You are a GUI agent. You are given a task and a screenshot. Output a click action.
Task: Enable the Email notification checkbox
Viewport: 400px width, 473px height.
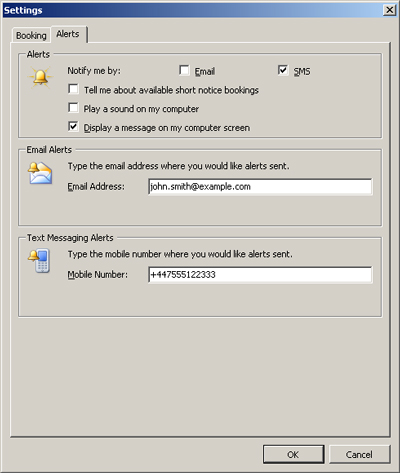pos(184,70)
